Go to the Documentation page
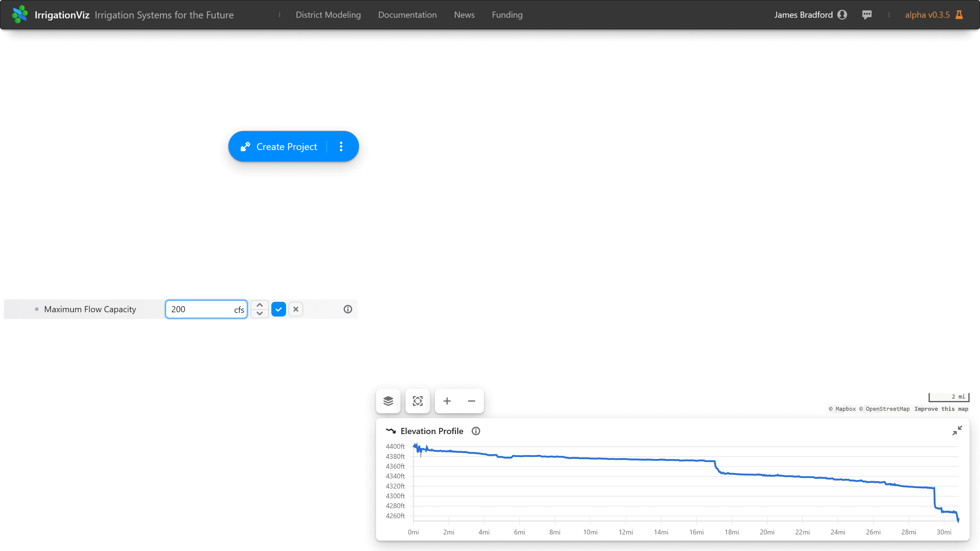Image resolution: width=980 pixels, height=551 pixels. tap(407, 15)
